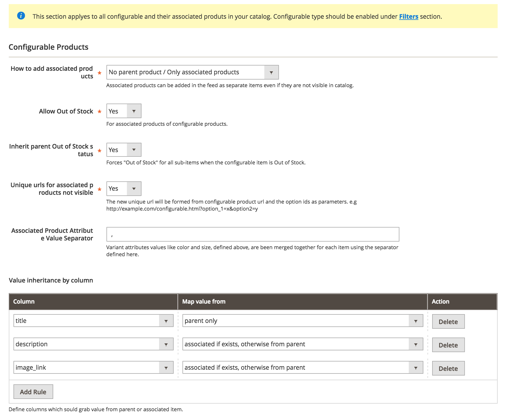Delete the title inheritance rule
Viewport: 507px width, 420px height.
pos(448,321)
